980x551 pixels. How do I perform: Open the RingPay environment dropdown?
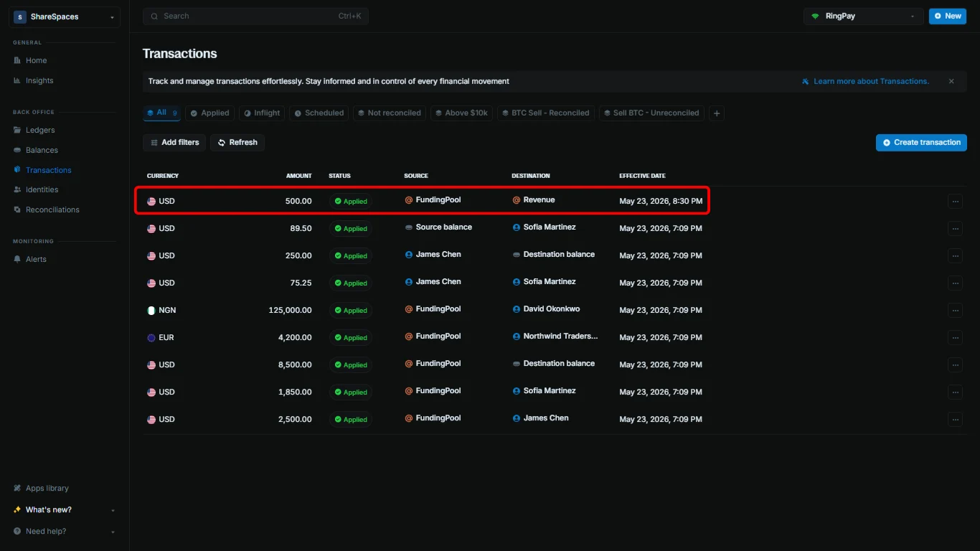click(x=864, y=16)
